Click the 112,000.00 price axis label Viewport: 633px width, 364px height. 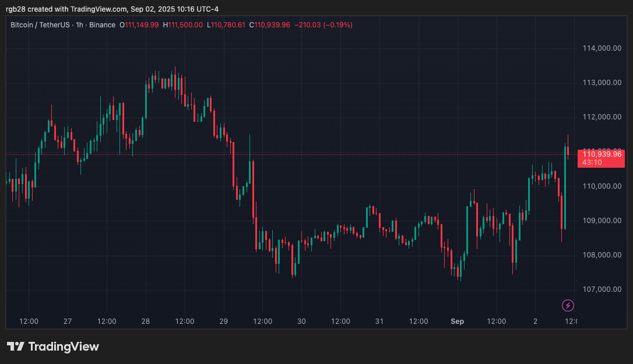(x=602, y=117)
